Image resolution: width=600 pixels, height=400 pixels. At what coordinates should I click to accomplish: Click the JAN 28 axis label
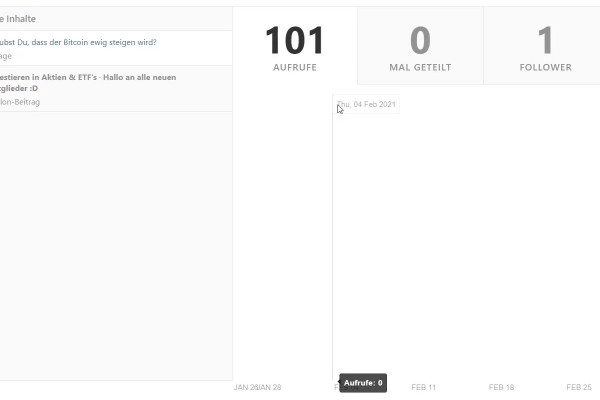(270, 387)
